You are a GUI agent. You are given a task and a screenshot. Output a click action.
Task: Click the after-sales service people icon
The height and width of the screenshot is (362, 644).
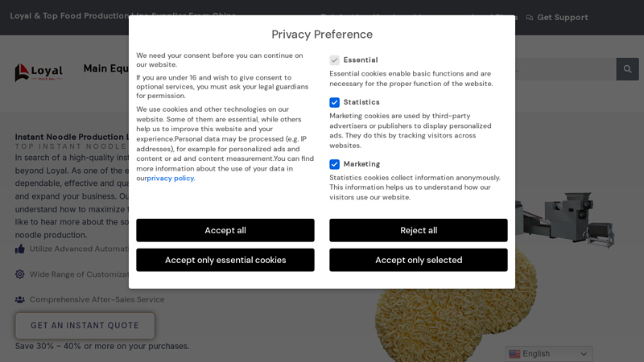click(20, 299)
